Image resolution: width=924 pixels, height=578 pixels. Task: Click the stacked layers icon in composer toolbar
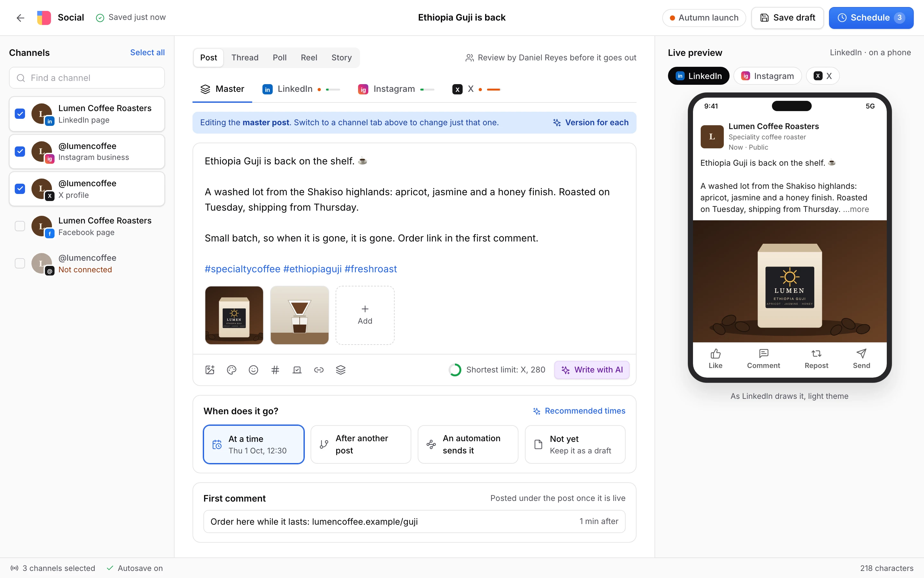[341, 370]
